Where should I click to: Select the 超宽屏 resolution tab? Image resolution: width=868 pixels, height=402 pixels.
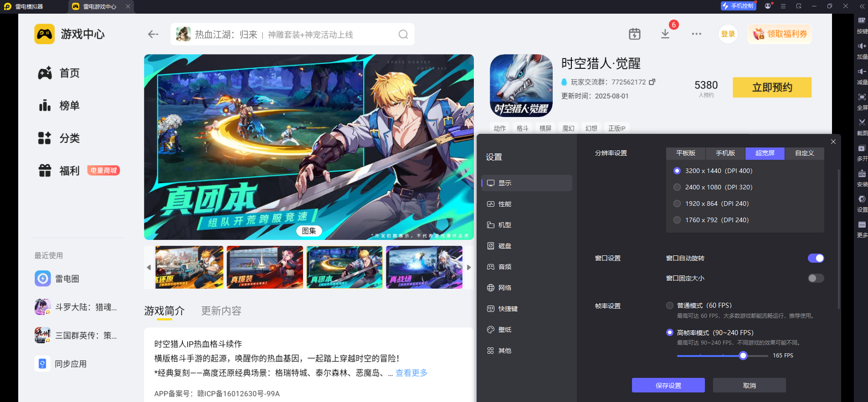pyautogui.click(x=765, y=153)
